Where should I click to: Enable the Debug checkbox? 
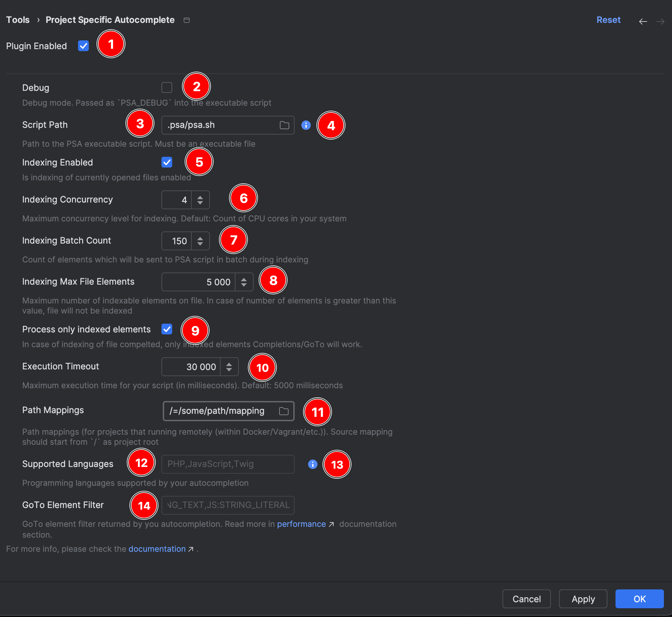(x=167, y=87)
